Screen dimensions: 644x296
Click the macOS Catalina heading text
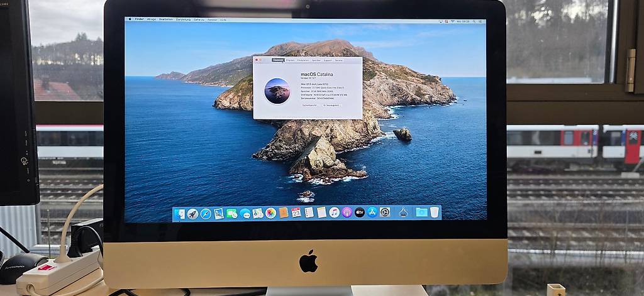click(317, 74)
